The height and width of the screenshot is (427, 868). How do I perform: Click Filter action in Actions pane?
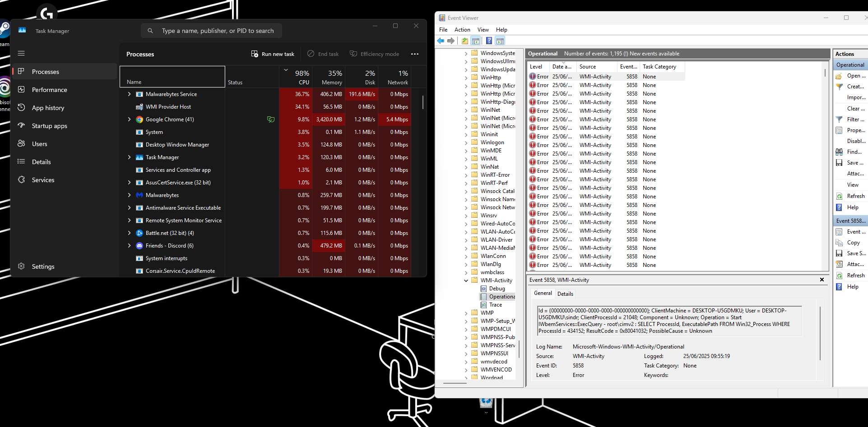pyautogui.click(x=850, y=119)
